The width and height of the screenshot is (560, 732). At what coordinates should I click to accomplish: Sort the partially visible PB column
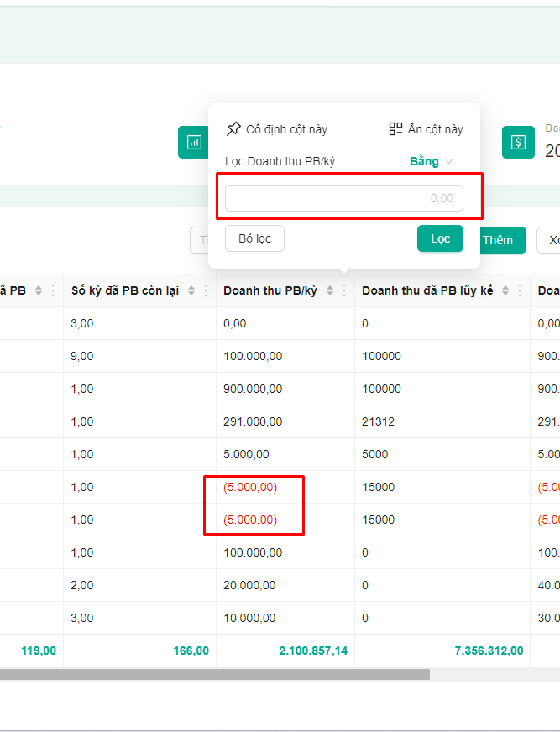(x=39, y=290)
